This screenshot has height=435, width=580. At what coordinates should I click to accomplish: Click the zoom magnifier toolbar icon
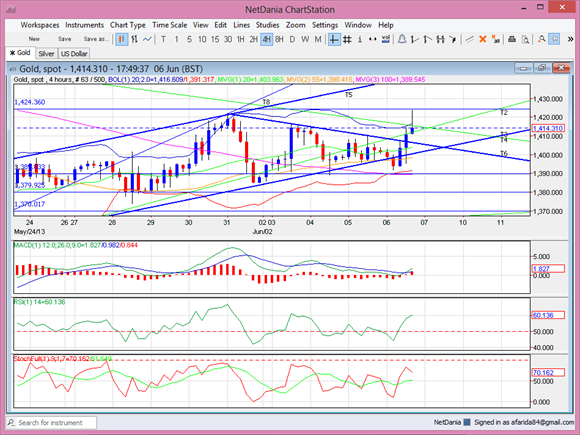tap(542, 39)
